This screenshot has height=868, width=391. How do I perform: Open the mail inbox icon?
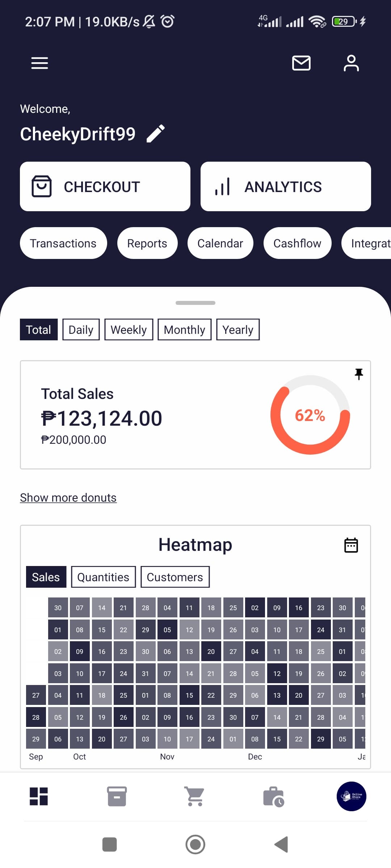pos(301,63)
